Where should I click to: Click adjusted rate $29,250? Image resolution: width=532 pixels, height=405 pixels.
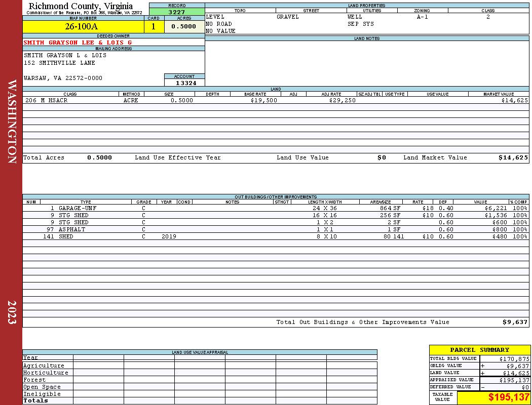point(343,101)
